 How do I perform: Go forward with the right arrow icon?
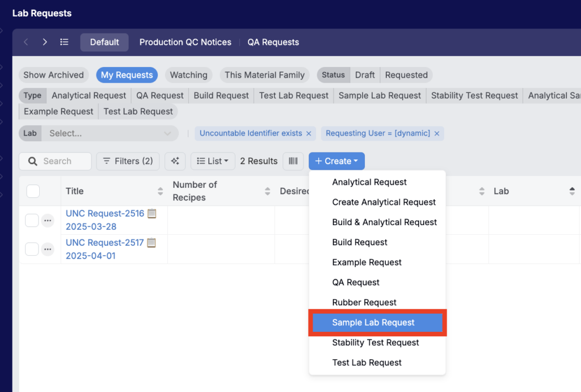[x=45, y=42]
